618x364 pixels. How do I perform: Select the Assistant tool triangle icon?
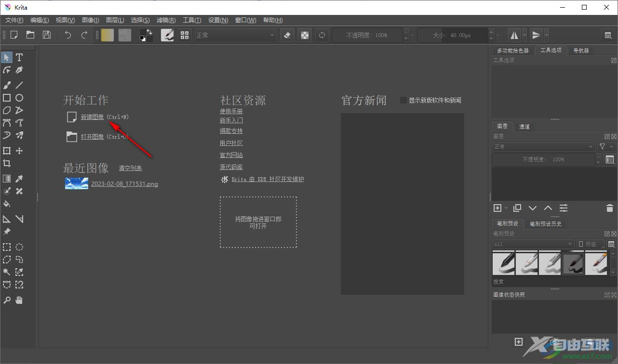coord(7,219)
